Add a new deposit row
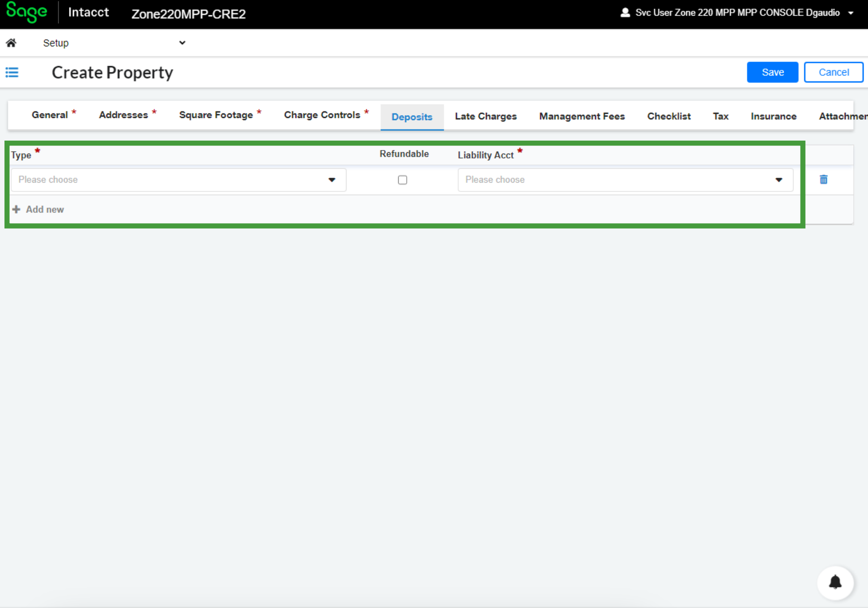This screenshot has width=868, height=608. tap(38, 209)
